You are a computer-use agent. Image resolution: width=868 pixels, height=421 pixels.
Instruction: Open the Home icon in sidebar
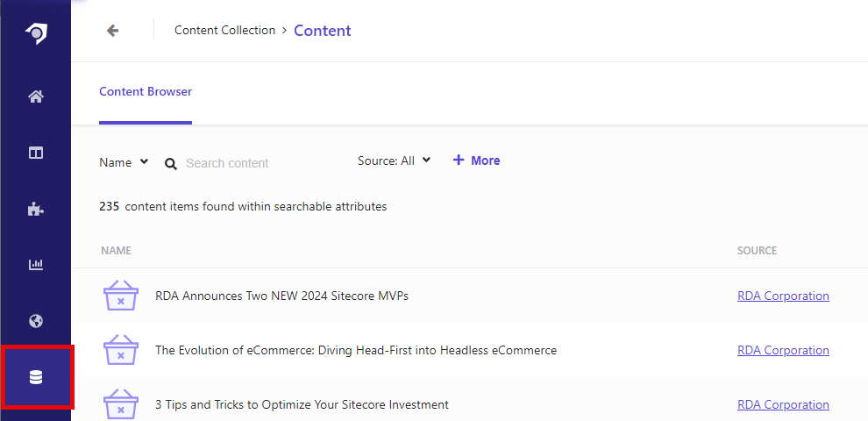[x=36, y=96]
